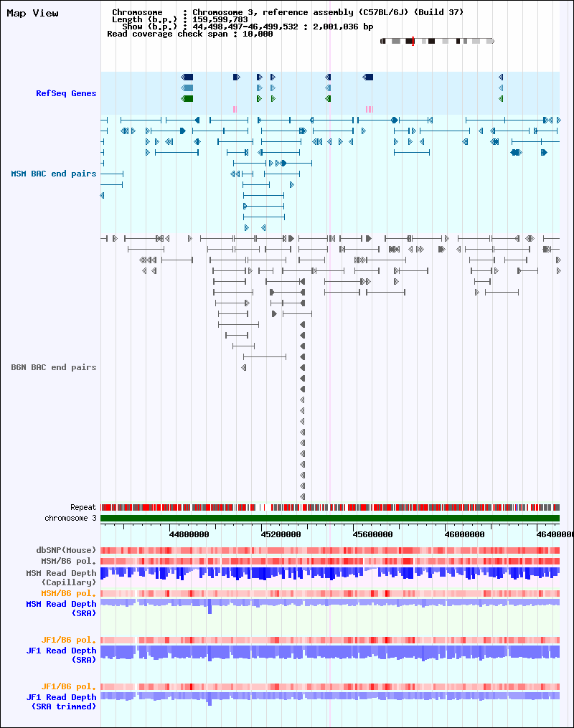Viewport: 574px width, 728px height.
Task: Click the JF1/B6 pol. label above JF1 Read Depth (SRA)
Action: [x=69, y=640]
